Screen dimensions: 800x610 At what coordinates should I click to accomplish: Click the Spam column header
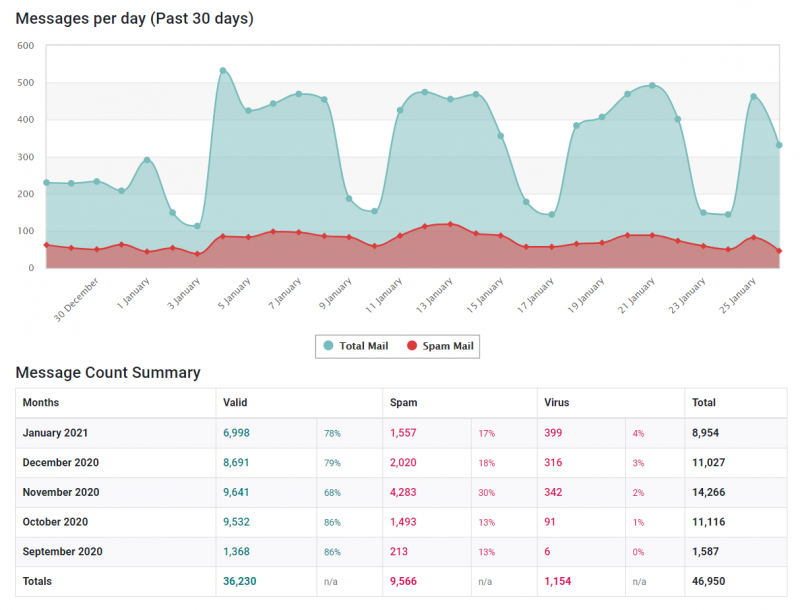click(403, 403)
